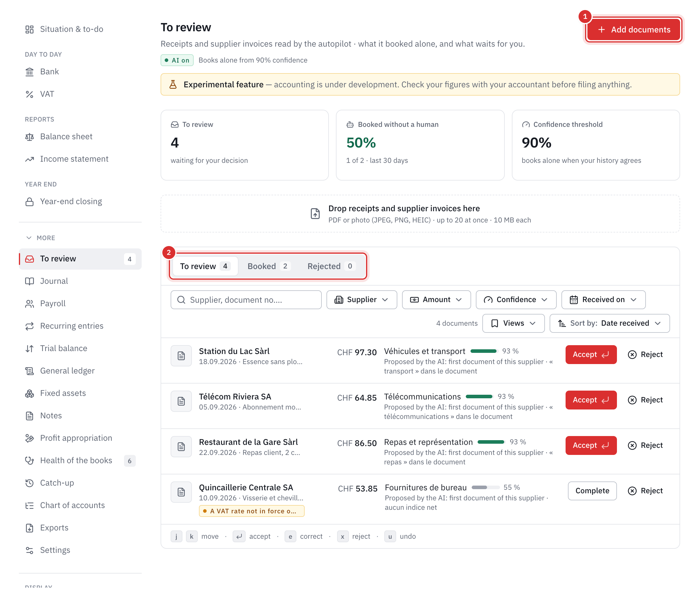Click the VAT rate not in force warning
Screen dimensions: 699x616
[x=251, y=511]
